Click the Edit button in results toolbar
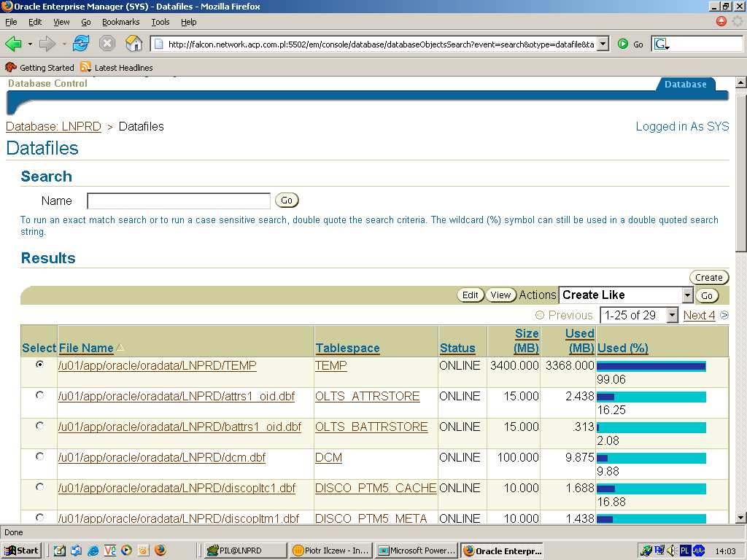 coord(471,295)
